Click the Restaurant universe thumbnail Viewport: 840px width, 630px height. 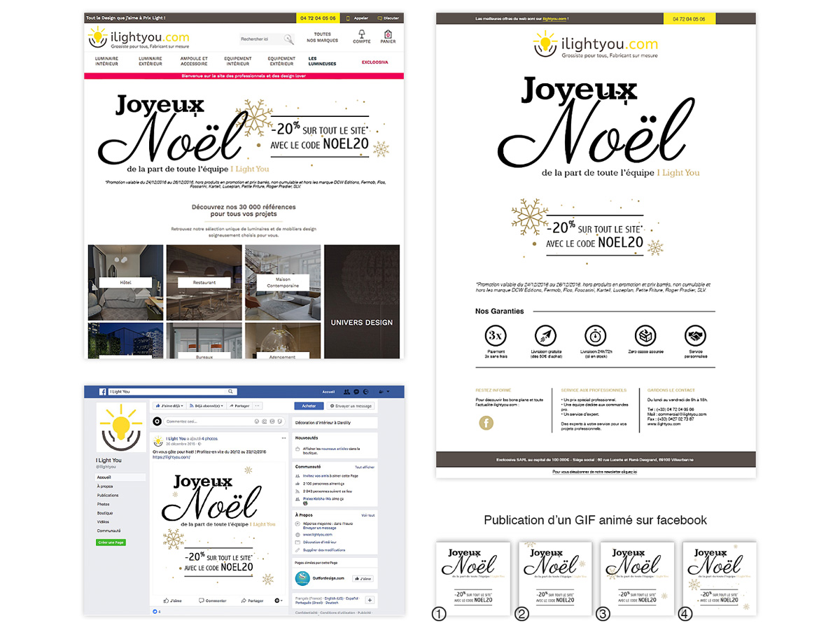pyautogui.click(x=204, y=282)
